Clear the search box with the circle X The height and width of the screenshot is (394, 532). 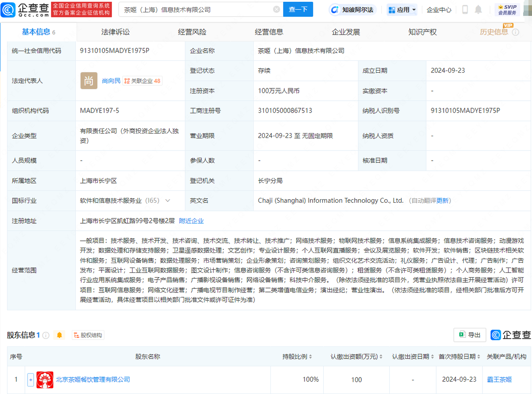click(276, 9)
